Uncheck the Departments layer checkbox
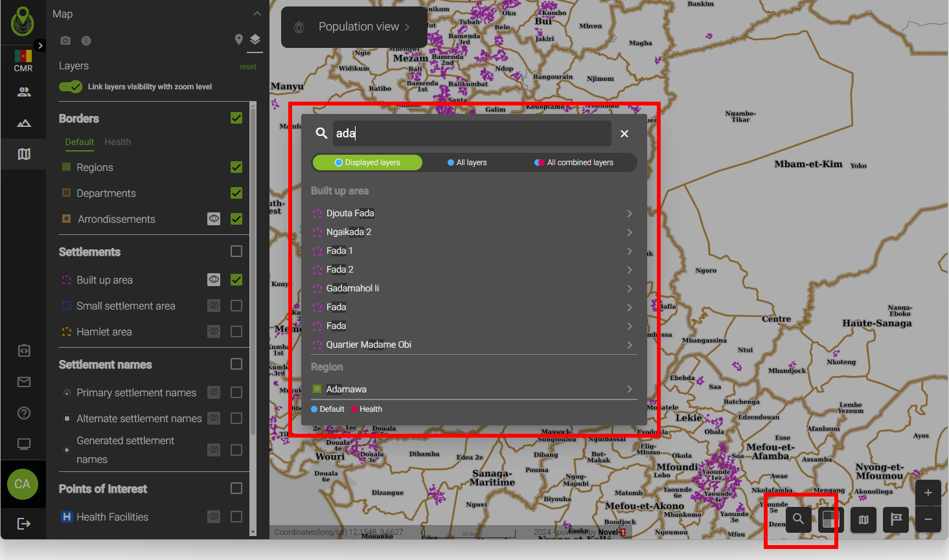Image resolution: width=949 pixels, height=560 pixels. coord(236,193)
